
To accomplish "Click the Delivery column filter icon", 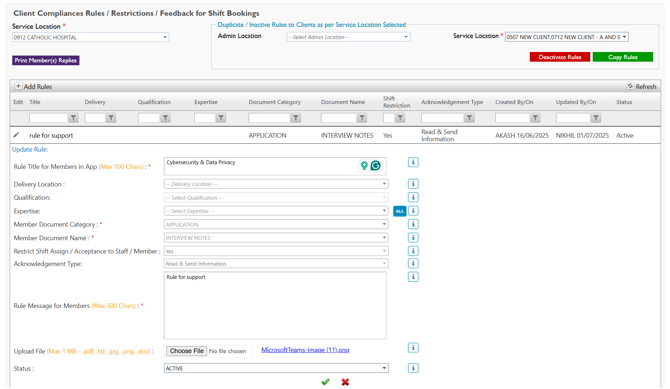I will pos(111,118).
